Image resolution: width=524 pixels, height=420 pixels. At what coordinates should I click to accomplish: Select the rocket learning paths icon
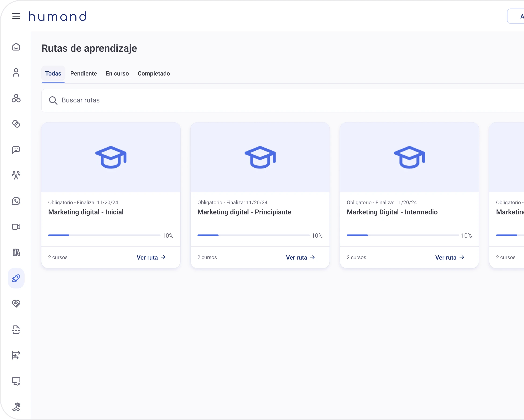16,278
